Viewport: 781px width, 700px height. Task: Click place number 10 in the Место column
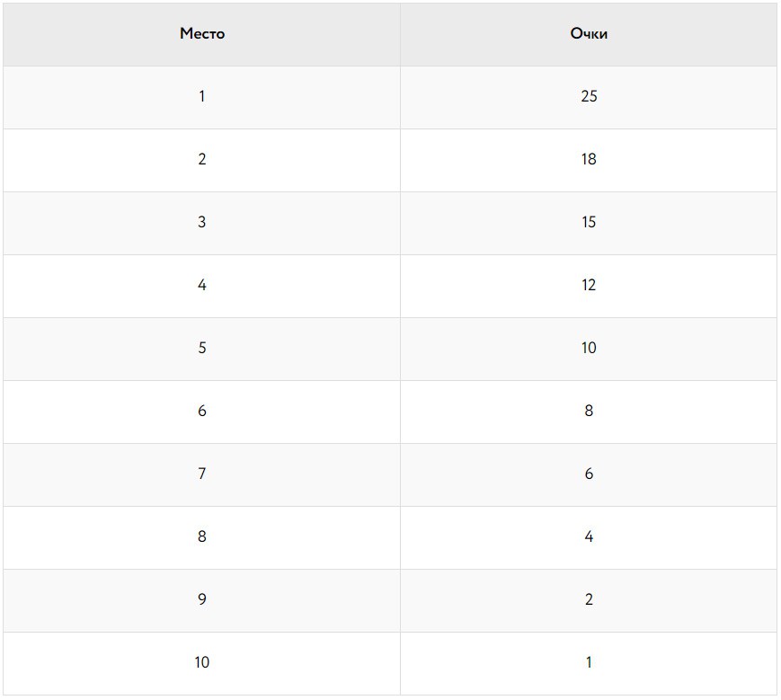point(201,662)
